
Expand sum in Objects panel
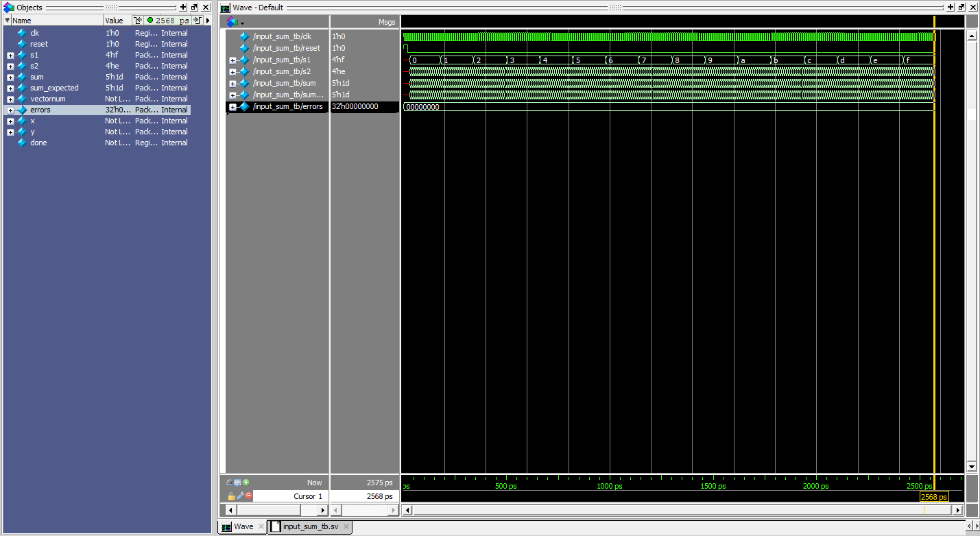click(x=10, y=77)
